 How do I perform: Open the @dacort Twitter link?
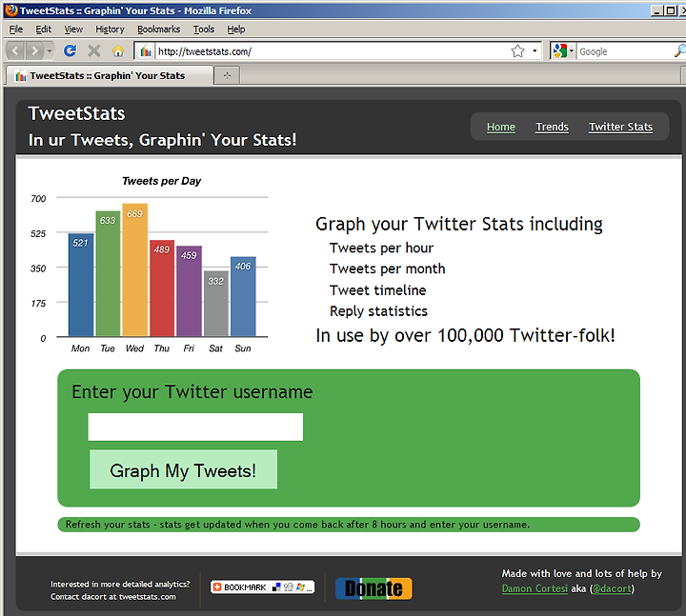(x=612, y=588)
